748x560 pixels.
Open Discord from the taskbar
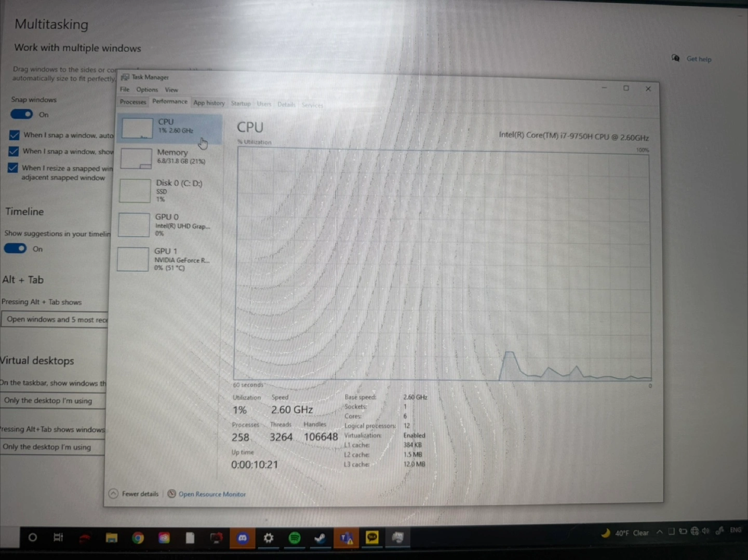click(242, 538)
